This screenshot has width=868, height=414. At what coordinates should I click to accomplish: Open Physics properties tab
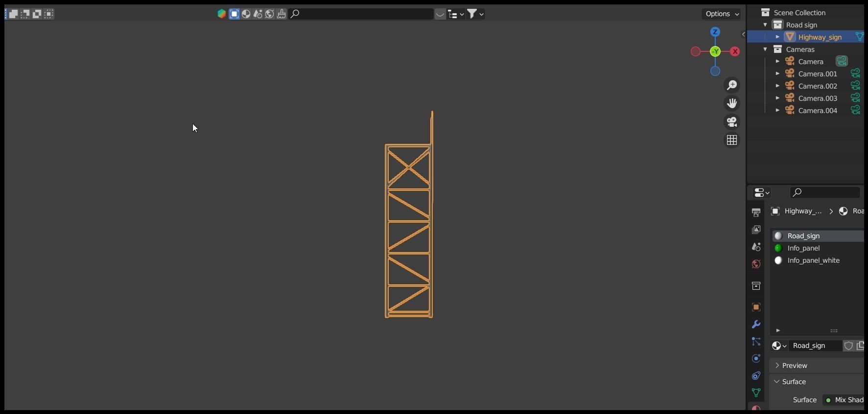click(x=756, y=359)
